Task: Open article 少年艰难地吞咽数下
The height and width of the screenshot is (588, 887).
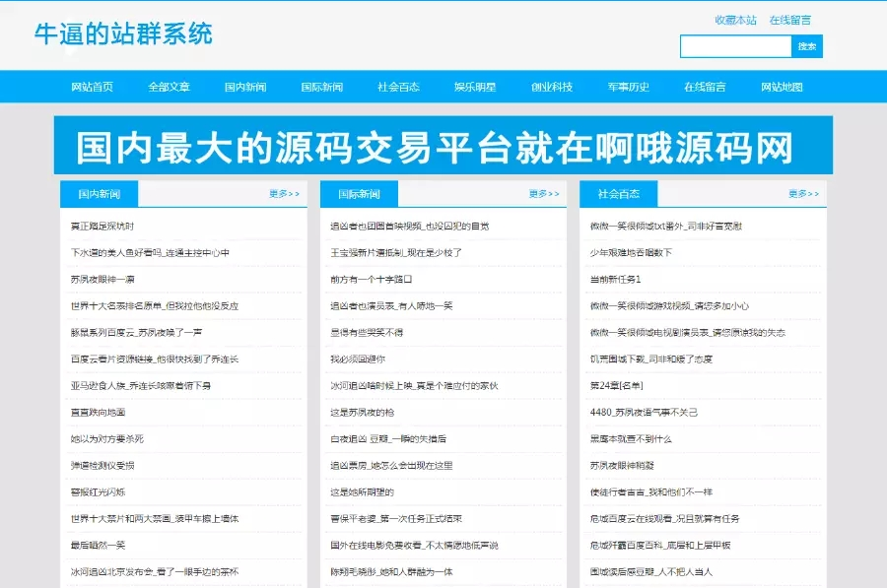Action: click(x=631, y=253)
